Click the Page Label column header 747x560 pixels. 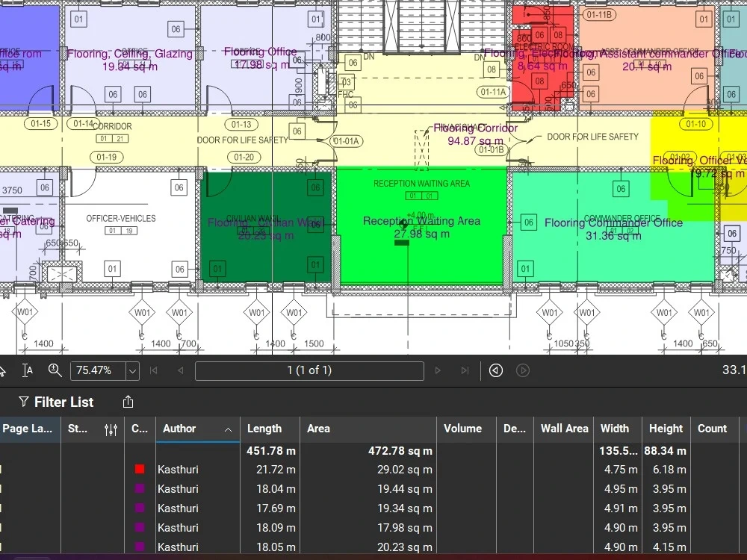click(30, 429)
